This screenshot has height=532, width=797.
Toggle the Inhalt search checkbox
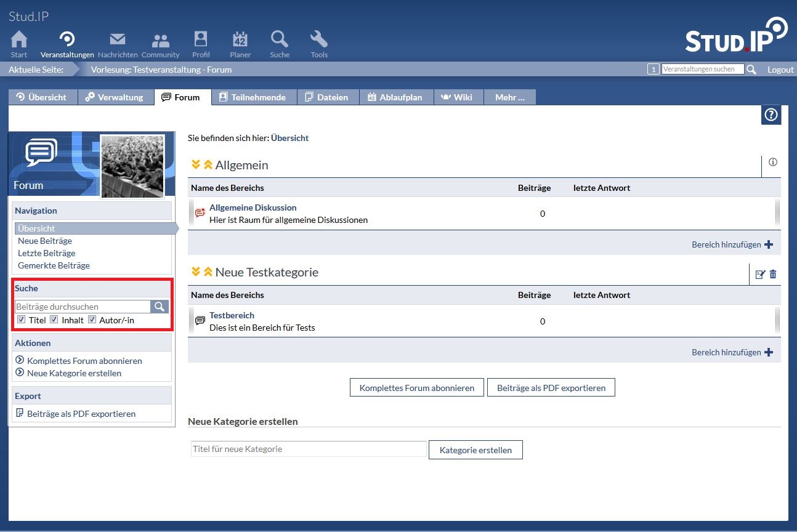click(54, 320)
